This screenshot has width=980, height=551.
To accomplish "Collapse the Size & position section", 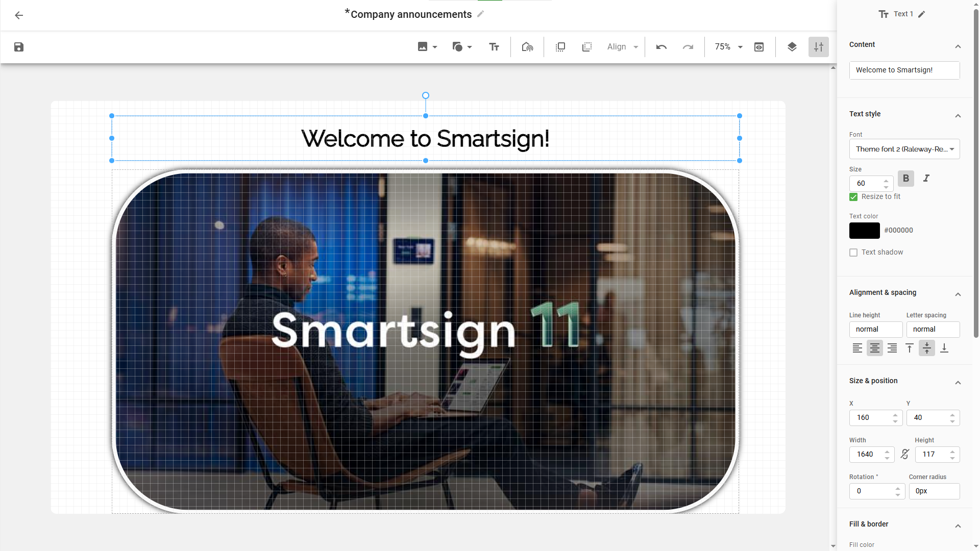I will (958, 383).
